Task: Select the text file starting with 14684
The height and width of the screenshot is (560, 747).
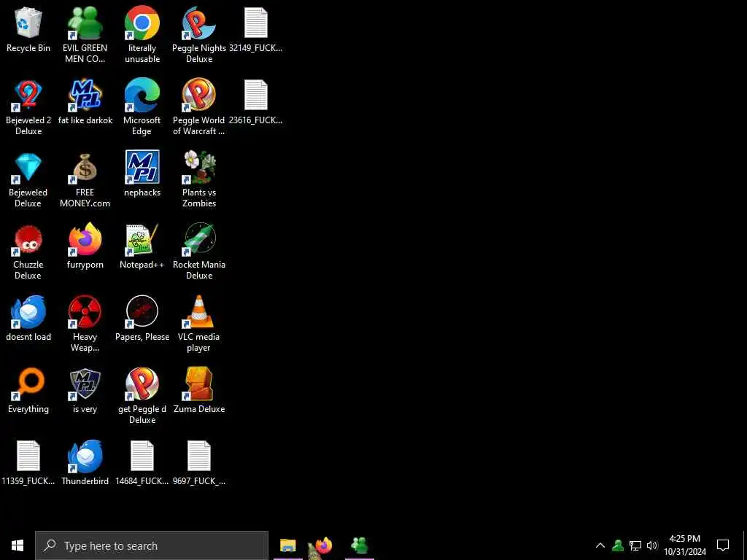Action: point(142,462)
